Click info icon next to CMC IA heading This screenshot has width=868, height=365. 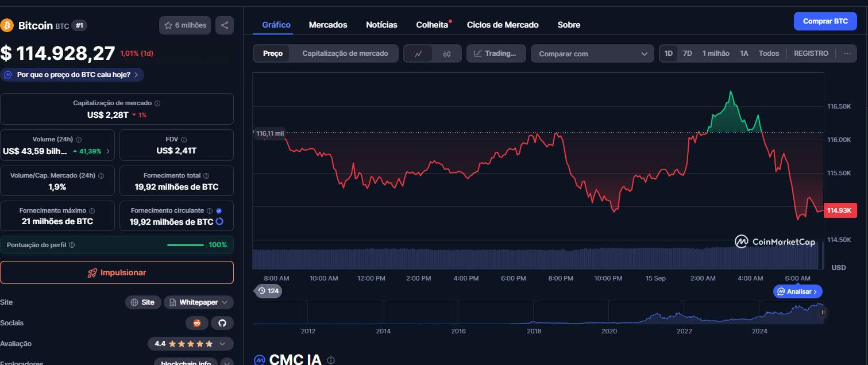tap(331, 360)
